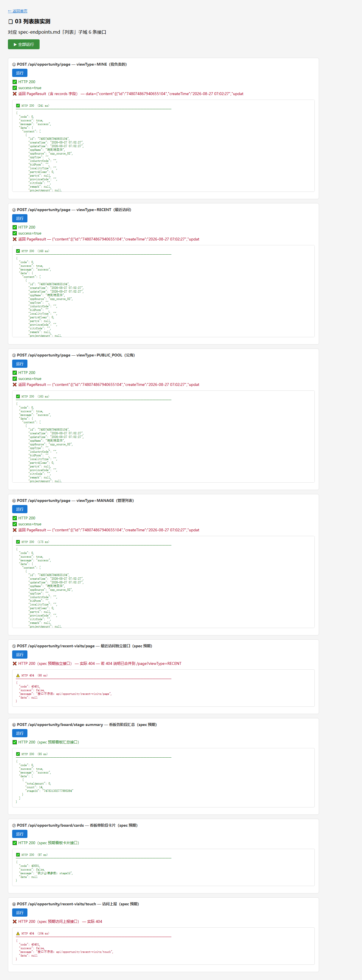
Task: Run test 4 viewType=MANAGE
Action: (x=20, y=509)
